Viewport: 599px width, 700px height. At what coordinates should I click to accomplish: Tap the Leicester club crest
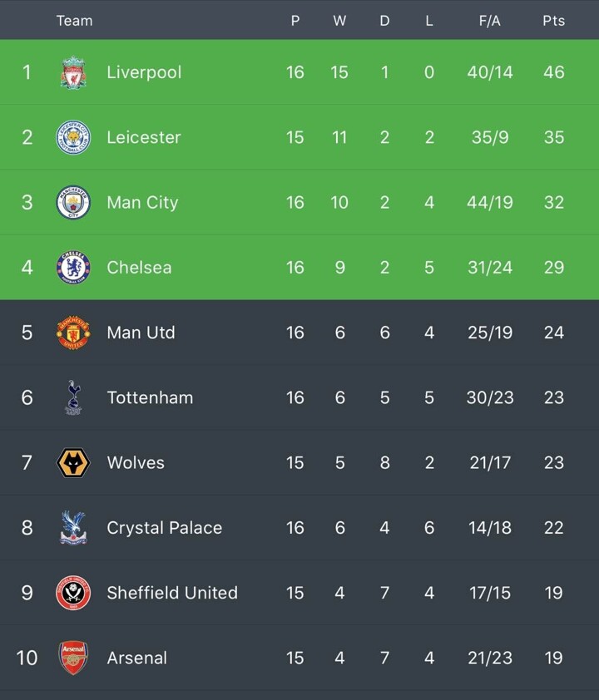coord(73,137)
